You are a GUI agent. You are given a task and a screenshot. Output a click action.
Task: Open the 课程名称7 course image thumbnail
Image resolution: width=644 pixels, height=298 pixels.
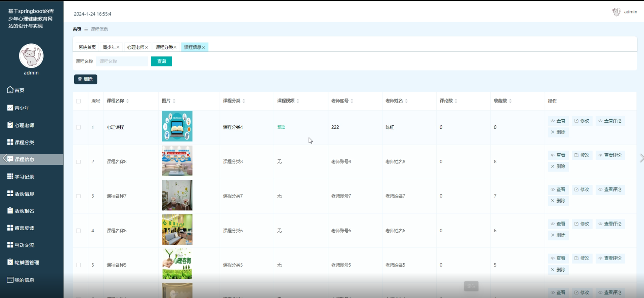tap(177, 195)
